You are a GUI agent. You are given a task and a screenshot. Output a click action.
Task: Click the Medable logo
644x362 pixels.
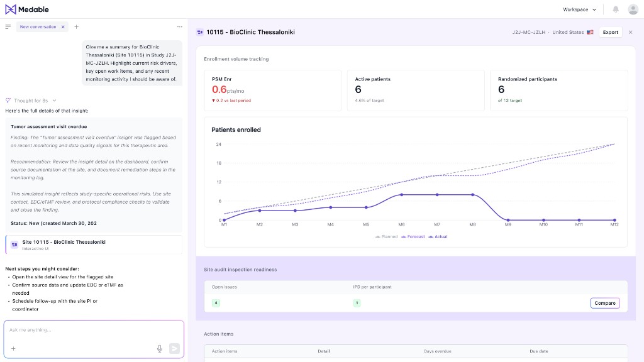coord(26,9)
